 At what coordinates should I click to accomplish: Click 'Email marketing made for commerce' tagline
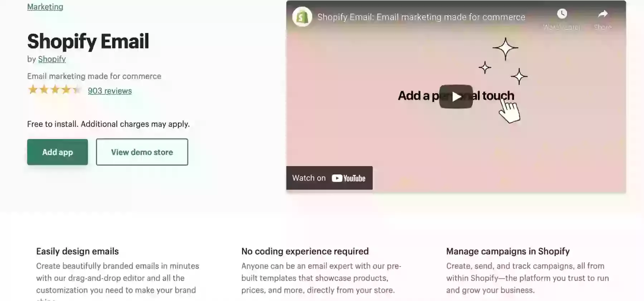pos(94,76)
